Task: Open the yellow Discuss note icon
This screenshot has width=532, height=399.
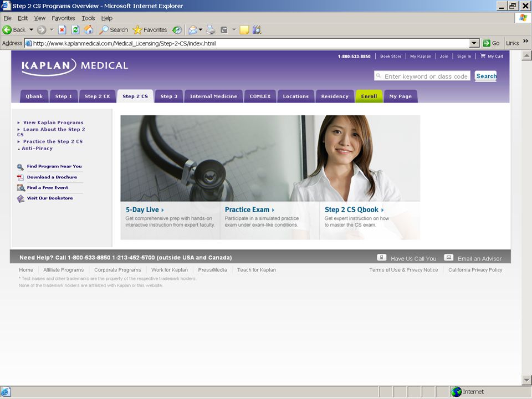Action: (x=244, y=30)
